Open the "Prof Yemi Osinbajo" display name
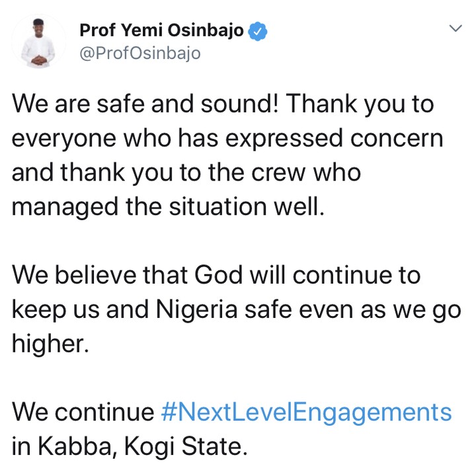Image resolution: width=476 pixels, height=474 pixels. [161, 30]
